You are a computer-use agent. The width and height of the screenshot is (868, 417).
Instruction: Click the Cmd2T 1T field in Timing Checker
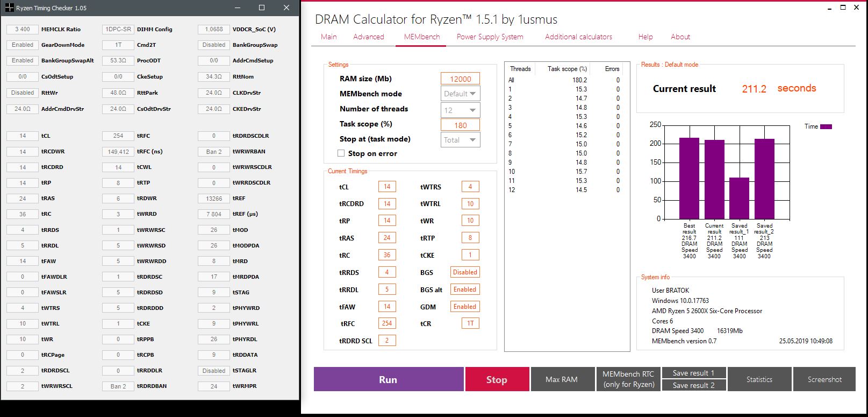pyautogui.click(x=118, y=45)
